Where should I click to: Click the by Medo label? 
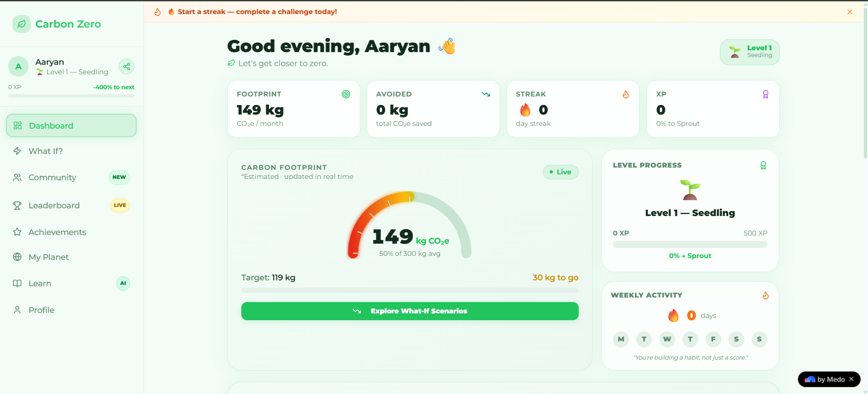click(x=831, y=380)
